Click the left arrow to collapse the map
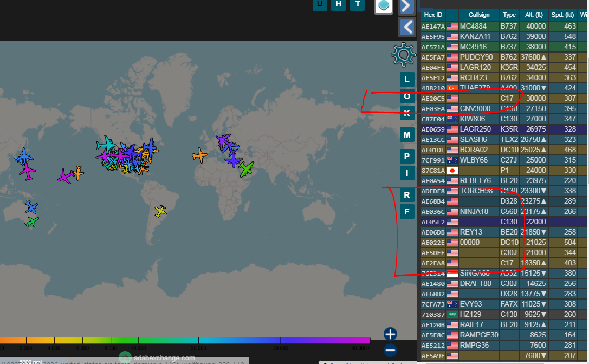Screen dimensions: 589x364 pyautogui.click(x=407, y=27)
